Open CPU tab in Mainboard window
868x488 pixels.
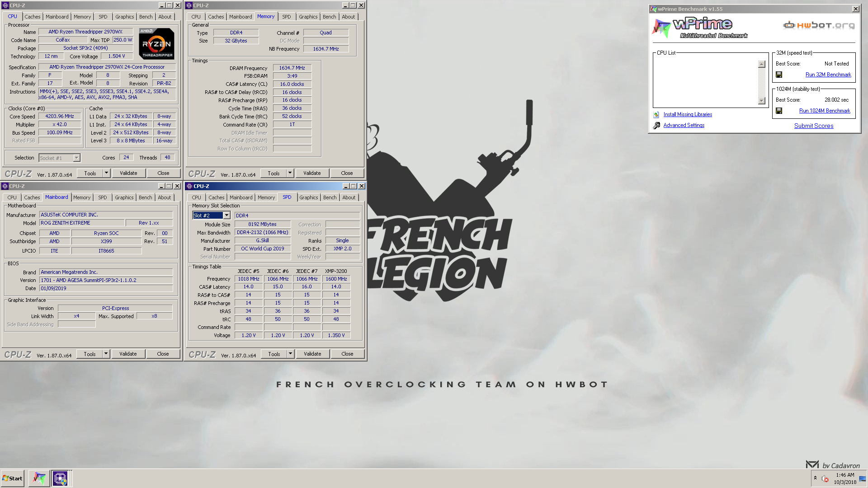pyautogui.click(x=12, y=197)
